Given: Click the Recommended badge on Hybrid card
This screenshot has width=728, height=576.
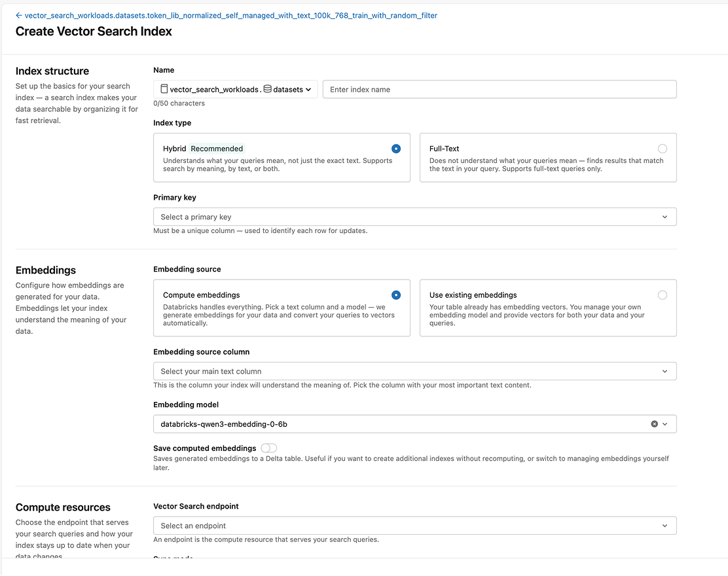Looking at the screenshot, I should [x=217, y=149].
